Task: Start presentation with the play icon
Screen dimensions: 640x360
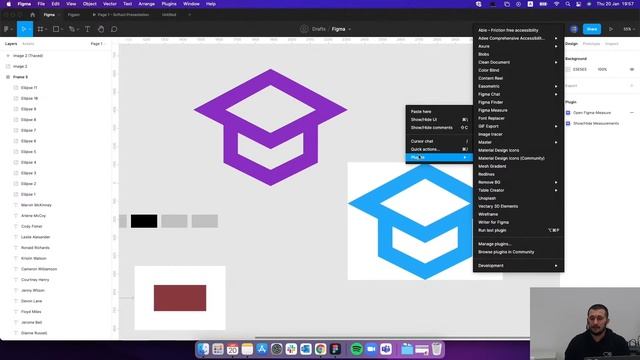Action: click(x=611, y=29)
